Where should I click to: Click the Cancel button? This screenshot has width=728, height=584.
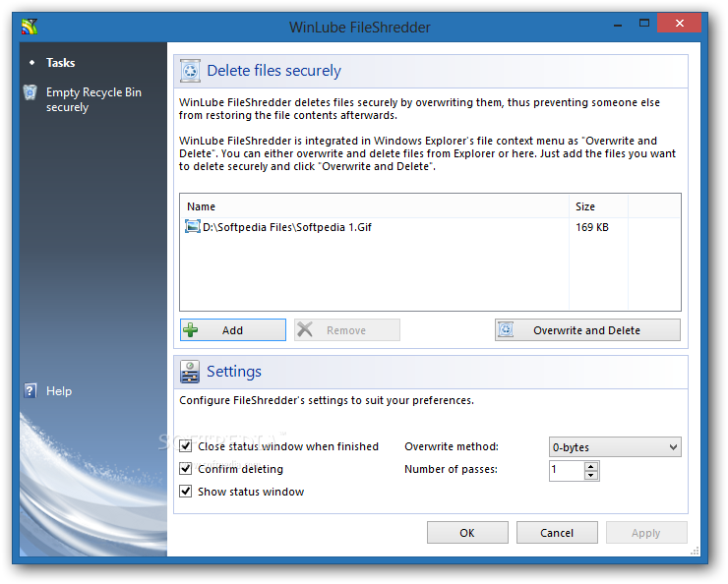pos(557,533)
